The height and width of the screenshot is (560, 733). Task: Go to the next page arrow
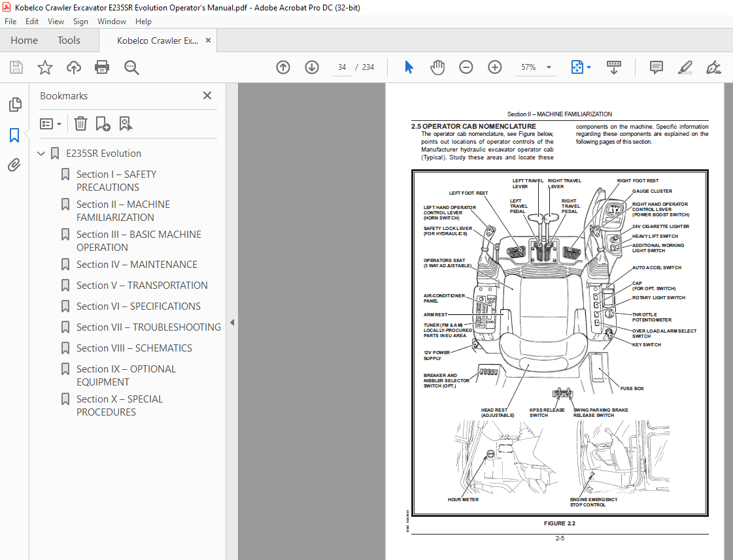pos(311,67)
